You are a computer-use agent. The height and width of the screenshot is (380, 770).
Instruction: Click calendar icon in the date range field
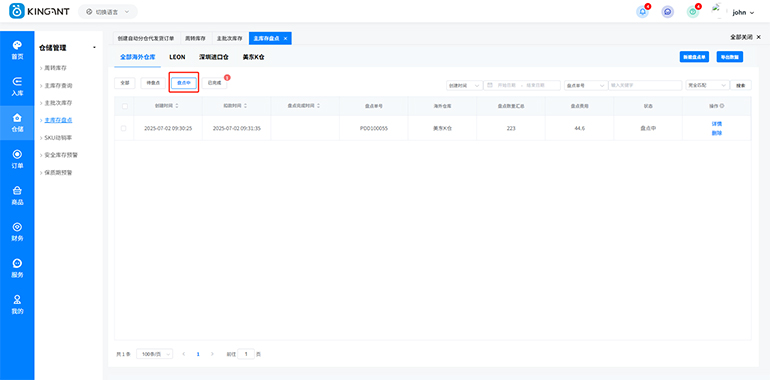(490, 85)
